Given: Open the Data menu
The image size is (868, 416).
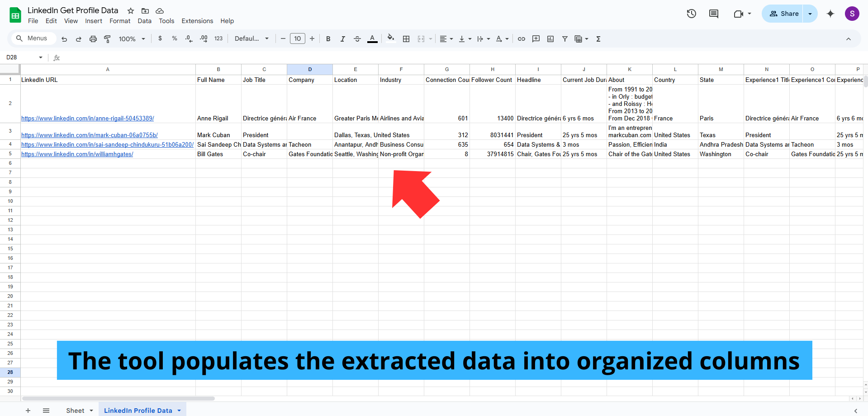Looking at the screenshot, I should coord(145,21).
